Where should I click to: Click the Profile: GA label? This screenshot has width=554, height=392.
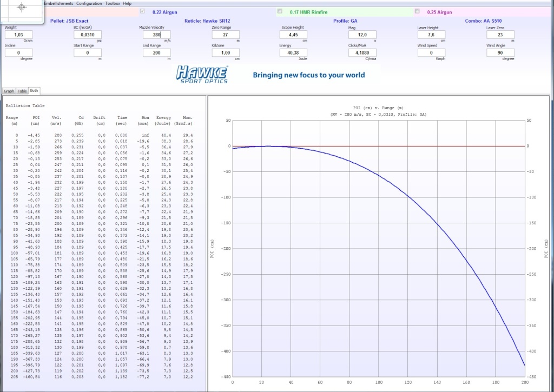(x=345, y=21)
